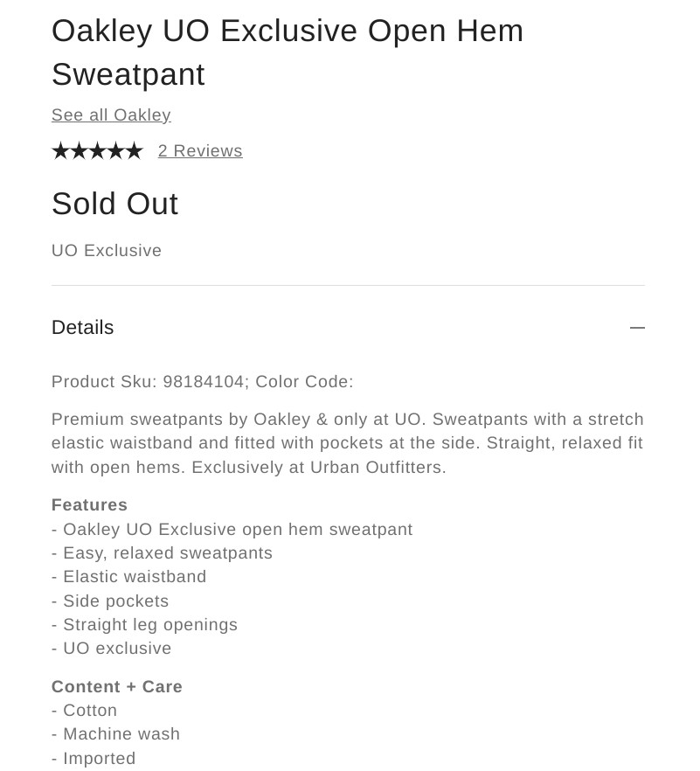Screen dimensions: 700x771
Task: Click the Straight leg openings line
Action: [145, 625]
